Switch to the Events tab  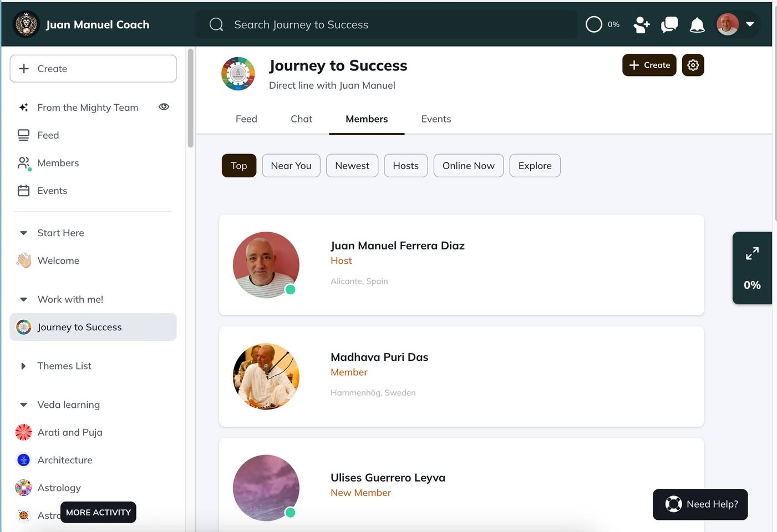point(436,119)
